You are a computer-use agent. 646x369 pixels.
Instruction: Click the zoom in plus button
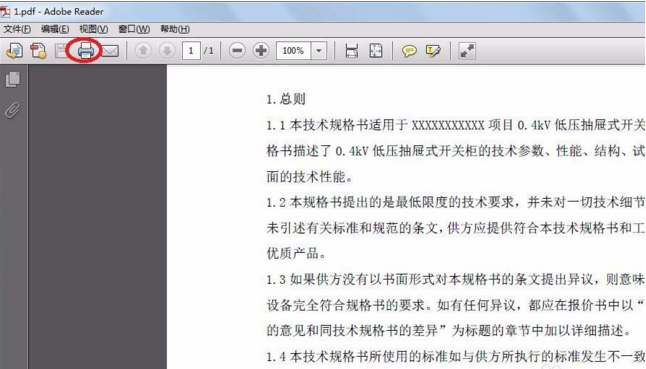pyautogui.click(x=261, y=51)
